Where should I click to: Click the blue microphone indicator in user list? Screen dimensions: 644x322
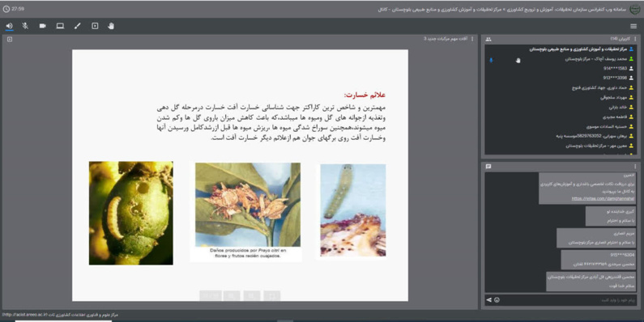point(490,60)
